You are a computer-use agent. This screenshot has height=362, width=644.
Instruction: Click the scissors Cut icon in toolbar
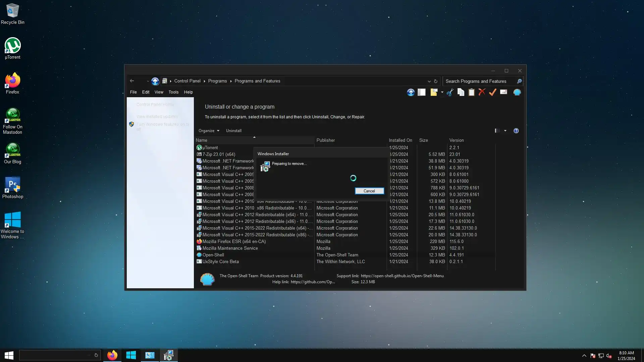pyautogui.click(x=450, y=92)
